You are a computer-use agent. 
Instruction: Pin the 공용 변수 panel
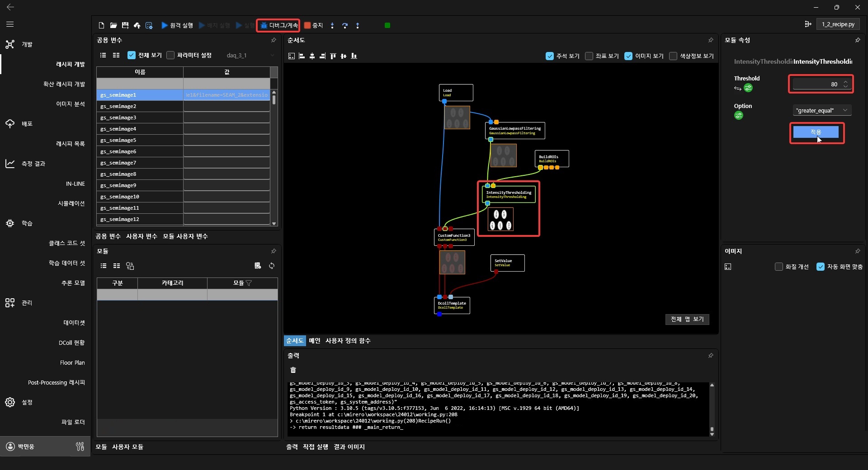pos(274,40)
